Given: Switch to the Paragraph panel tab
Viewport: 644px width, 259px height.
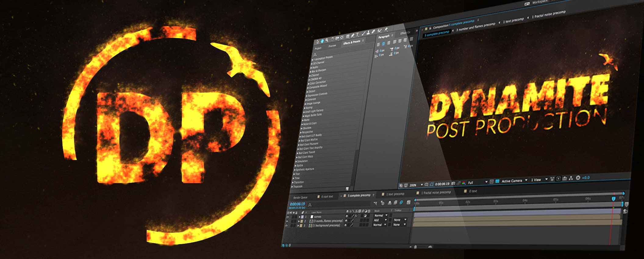Looking at the screenshot, I should click(384, 37).
